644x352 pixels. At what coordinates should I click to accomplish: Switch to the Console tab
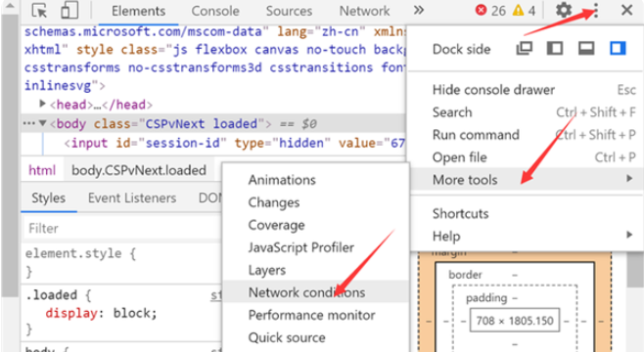215,11
